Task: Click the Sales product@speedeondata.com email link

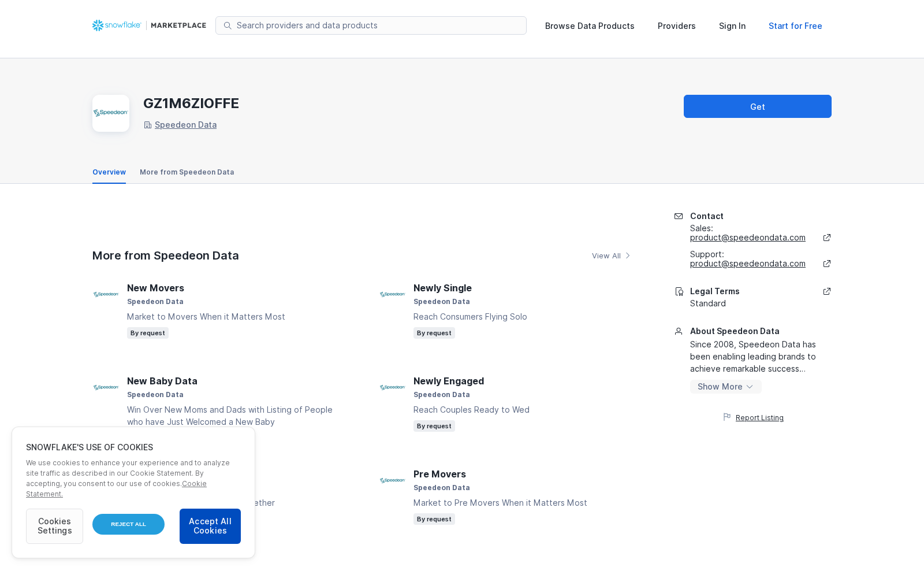Action: (748, 238)
